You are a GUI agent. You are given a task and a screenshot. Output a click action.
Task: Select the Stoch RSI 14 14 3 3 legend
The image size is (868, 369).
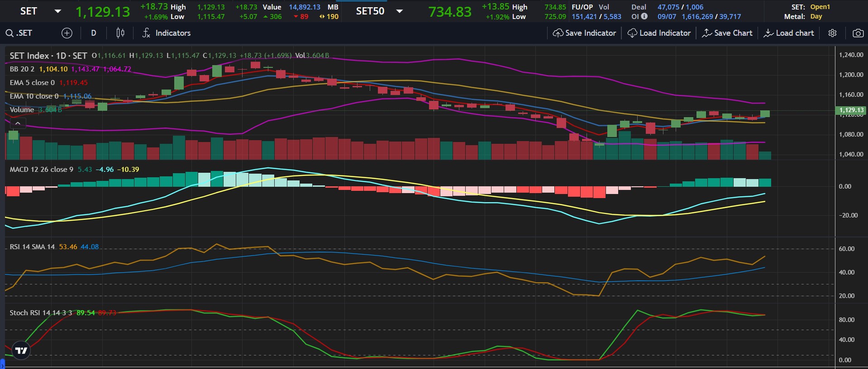(41, 313)
